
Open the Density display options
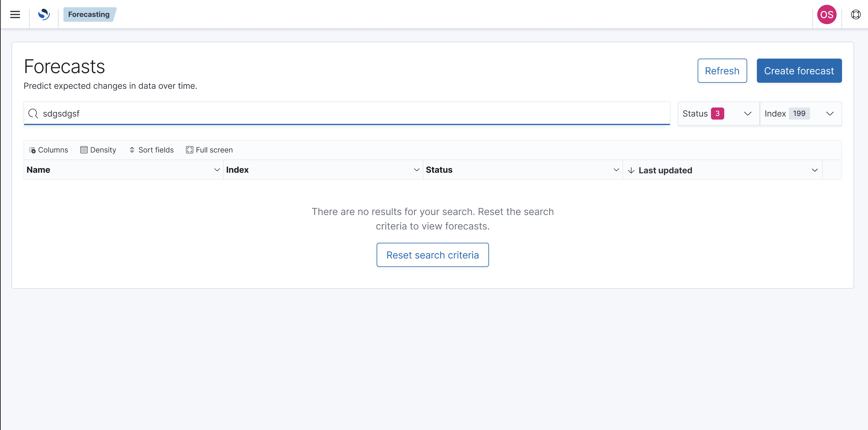coord(98,149)
